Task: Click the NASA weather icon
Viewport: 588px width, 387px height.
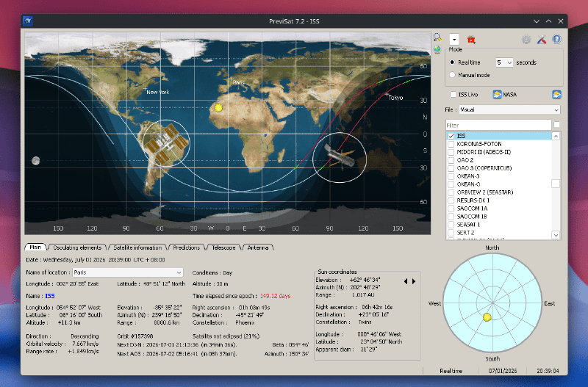Action: coord(497,95)
